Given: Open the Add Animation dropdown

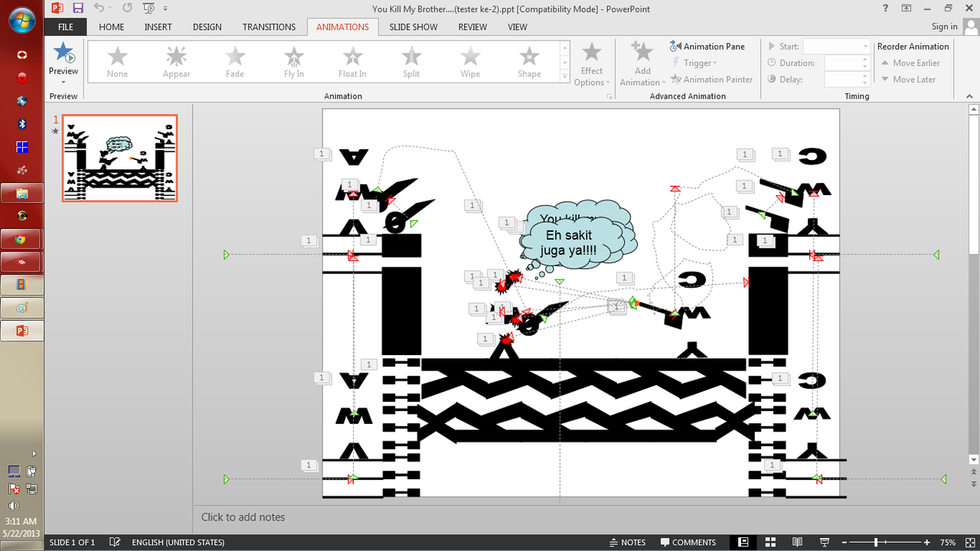Looking at the screenshot, I should (642, 64).
